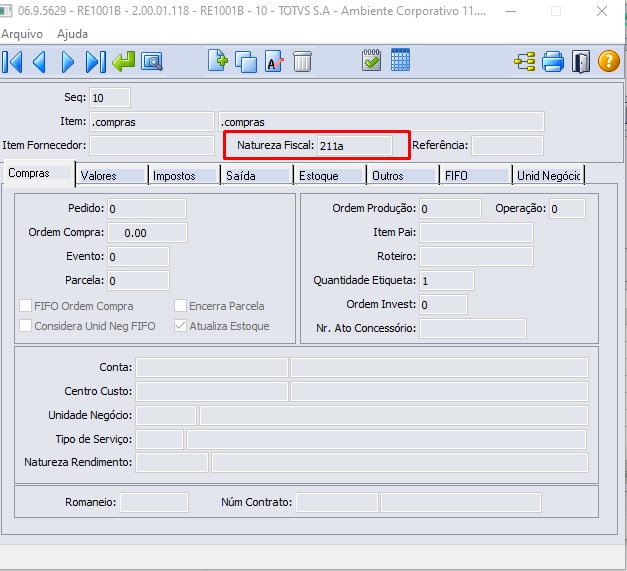This screenshot has height=571, width=627.
Task: Click the Ordem Produção field
Action: coord(450,208)
